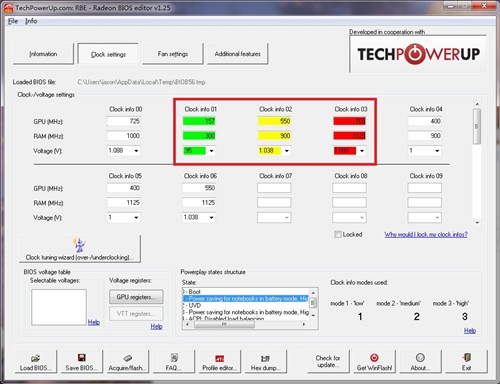Viewport: 500px width, 384px height.
Task: Click the Selectable voltages list box
Action: [59, 307]
